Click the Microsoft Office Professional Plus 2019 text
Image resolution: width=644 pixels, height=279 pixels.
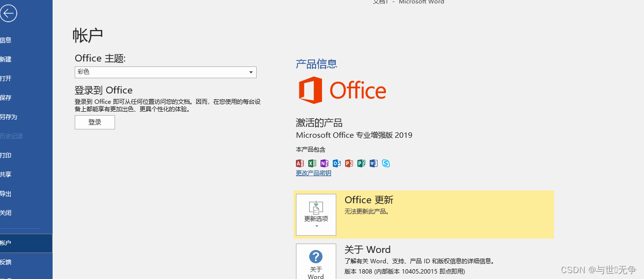pos(354,135)
